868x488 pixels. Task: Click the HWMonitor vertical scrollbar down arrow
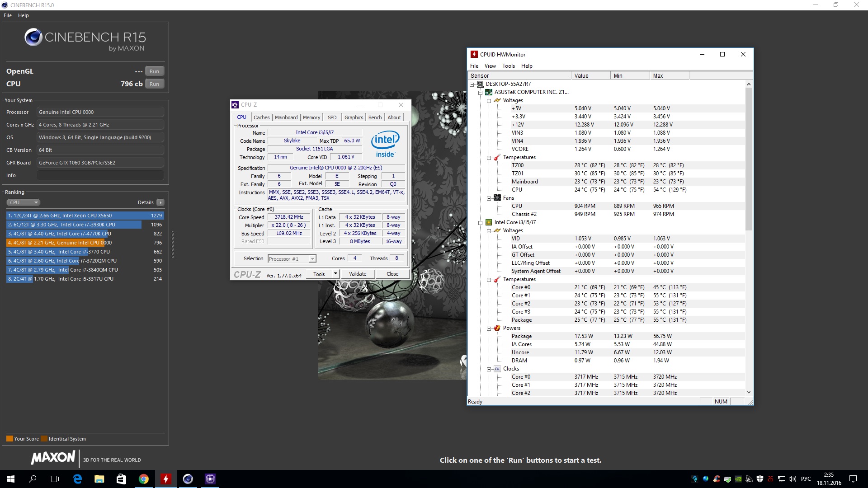click(749, 392)
